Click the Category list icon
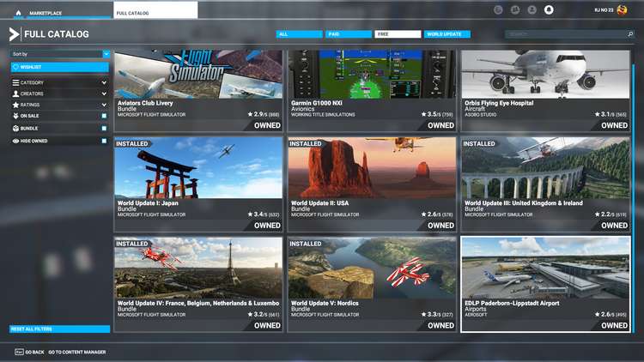 15,82
